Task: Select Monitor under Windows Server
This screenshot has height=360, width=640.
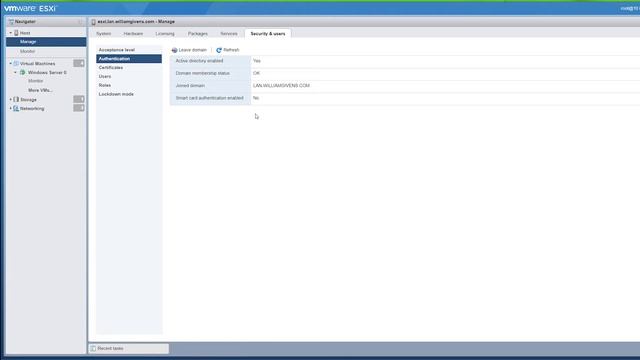Action: (36, 81)
